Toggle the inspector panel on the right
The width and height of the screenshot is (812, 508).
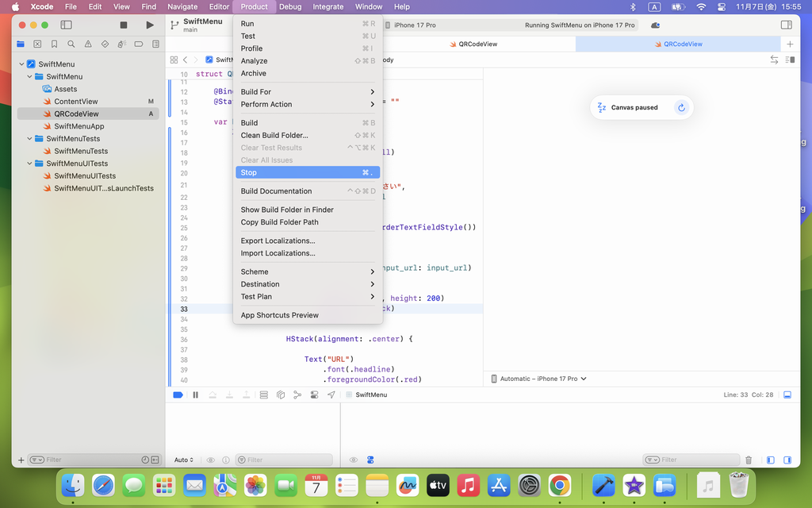tap(787, 25)
